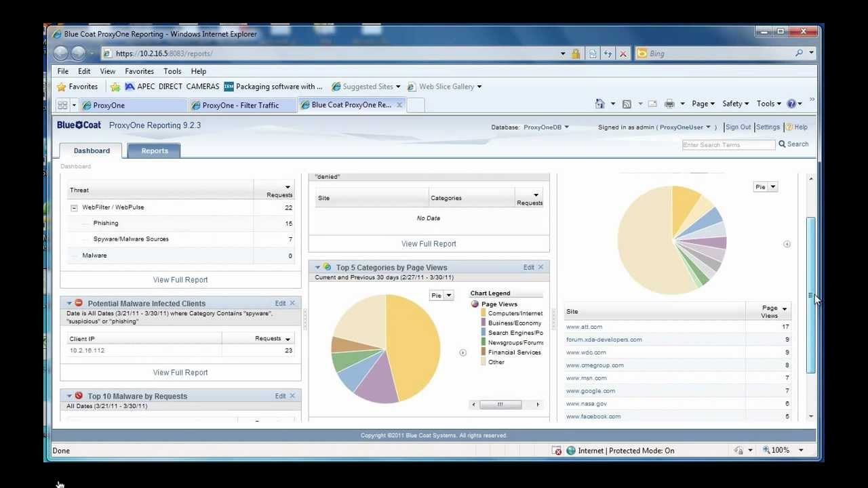Open the admin user dropdown arrow

pos(708,127)
